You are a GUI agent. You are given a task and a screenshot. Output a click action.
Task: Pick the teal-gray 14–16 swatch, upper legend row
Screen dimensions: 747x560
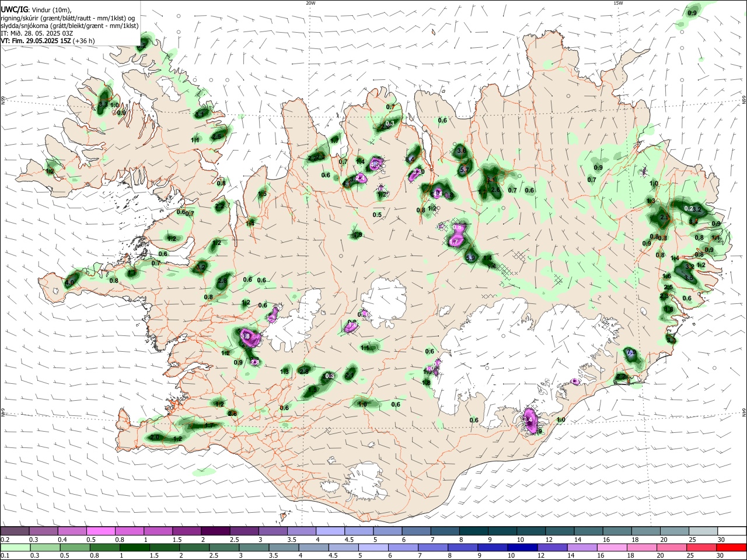coord(588,531)
